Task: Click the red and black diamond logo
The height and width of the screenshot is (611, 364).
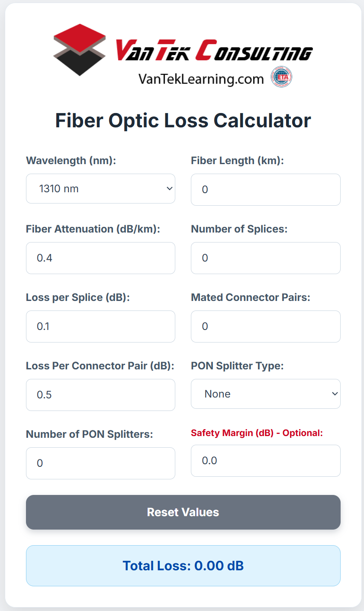Action: 80,49
